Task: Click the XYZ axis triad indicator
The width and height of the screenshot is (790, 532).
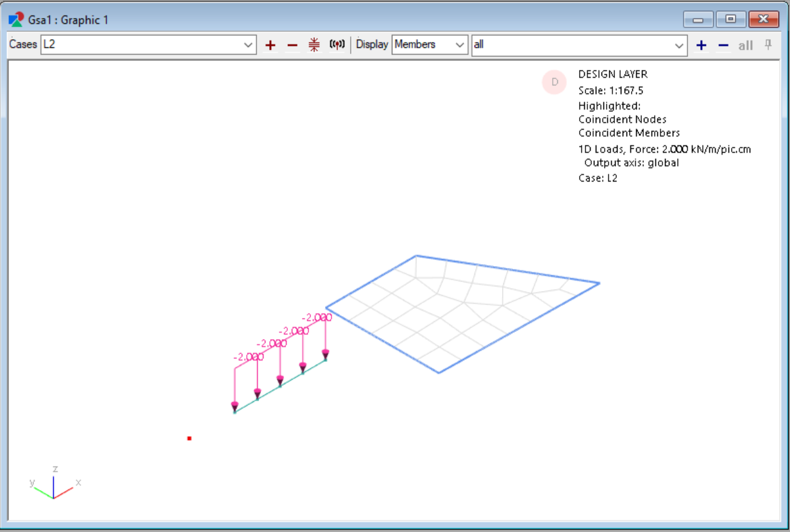Action: (x=54, y=486)
